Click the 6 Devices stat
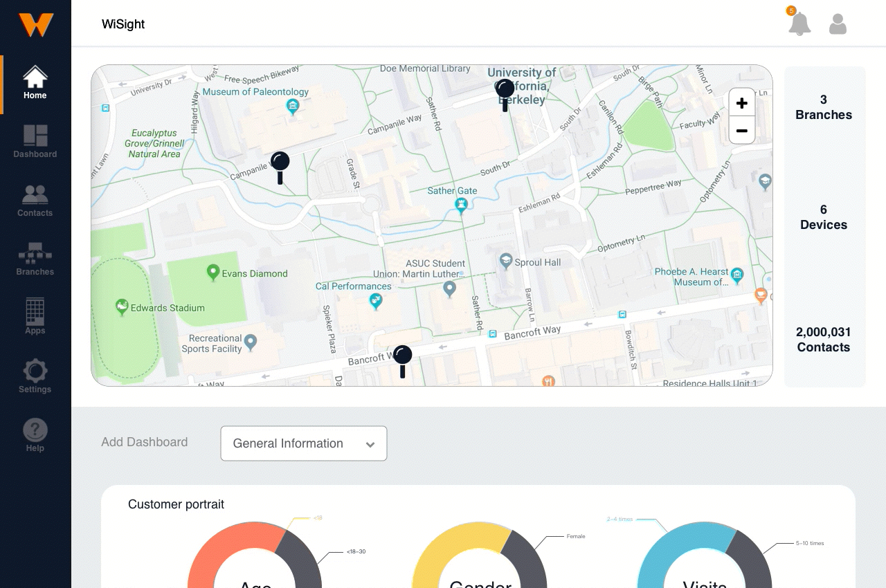The width and height of the screenshot is (886, 588). pyautogui.click(x=824, y=217)
